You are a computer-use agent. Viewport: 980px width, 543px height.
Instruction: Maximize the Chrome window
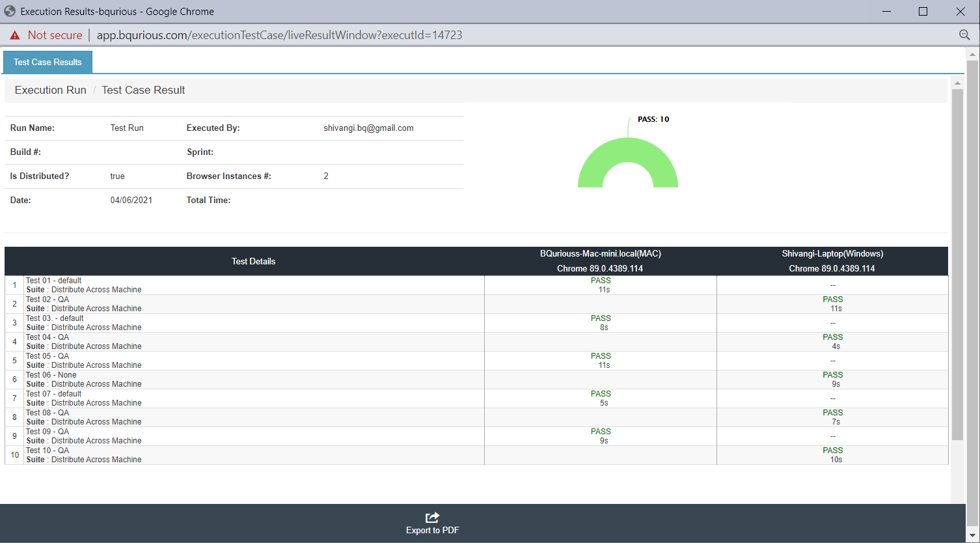click(x=923, y=12)
